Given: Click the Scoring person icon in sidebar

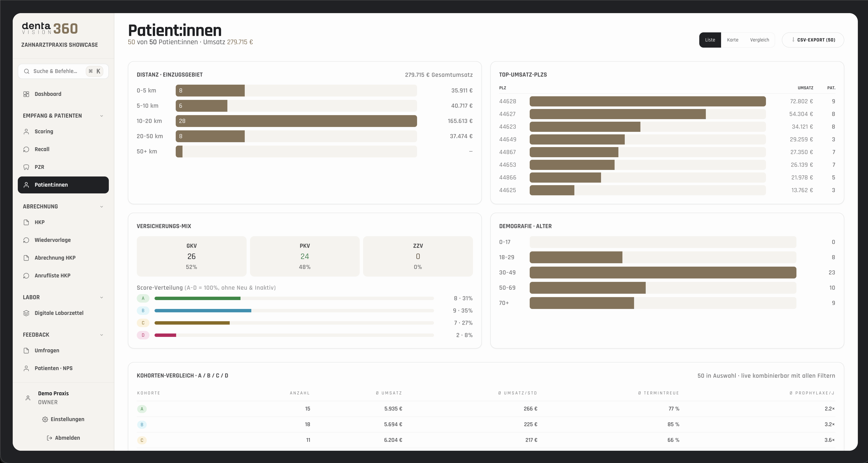Looking at the screenshot, I should tap(26, 131).
